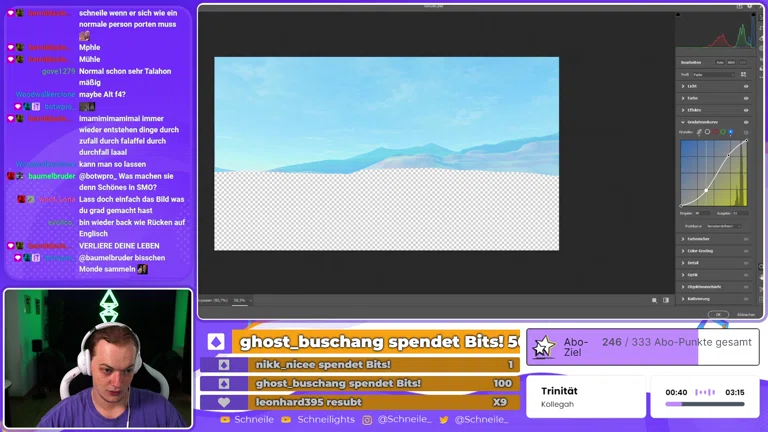Screen dimensions: 768x432
Task: Expand the Farbmischer section
Action: coord(683,239)
